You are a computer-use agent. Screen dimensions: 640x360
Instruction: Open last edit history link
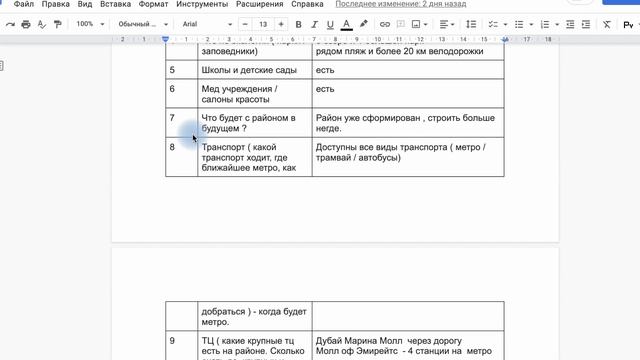point(401,4)
